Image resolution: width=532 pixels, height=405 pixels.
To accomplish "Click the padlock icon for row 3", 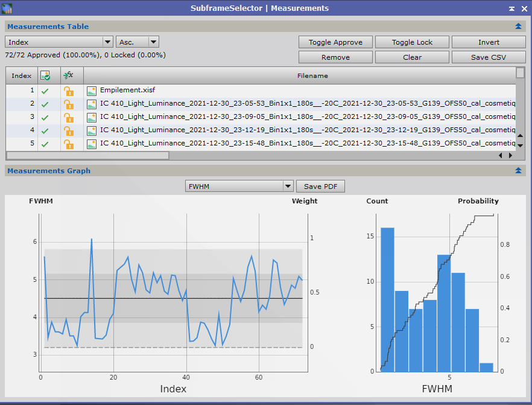I will 69,117.
